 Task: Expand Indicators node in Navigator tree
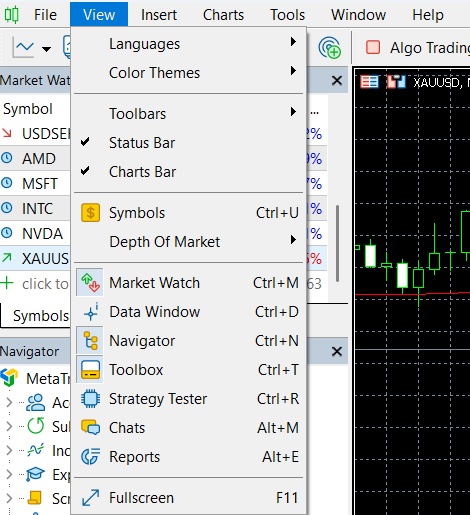pyautogui.click(x=9, y=450)
